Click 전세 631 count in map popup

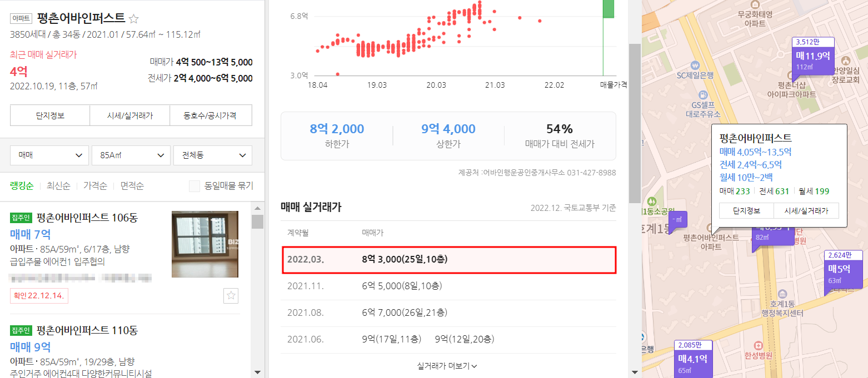(x=774, y=191)
